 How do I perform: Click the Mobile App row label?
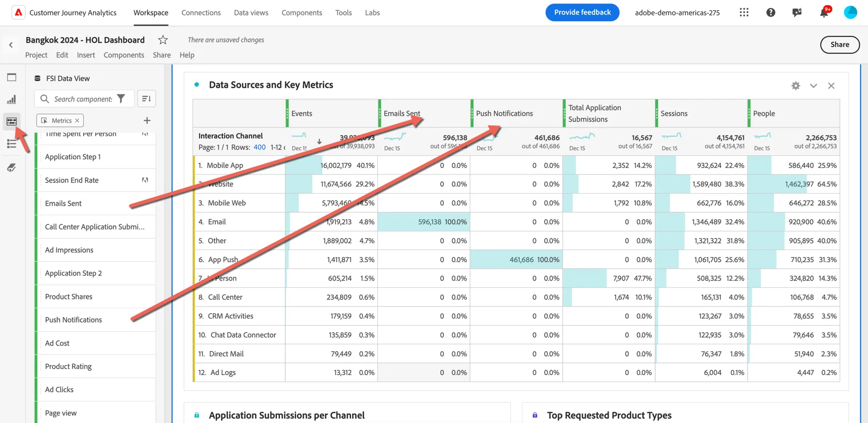(225, 165)
